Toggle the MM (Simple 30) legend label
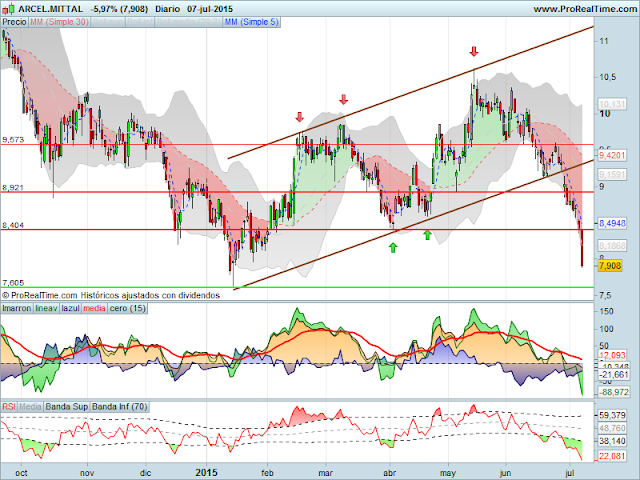Viewport: 640px width, 480px height. [x=59, y=22]
